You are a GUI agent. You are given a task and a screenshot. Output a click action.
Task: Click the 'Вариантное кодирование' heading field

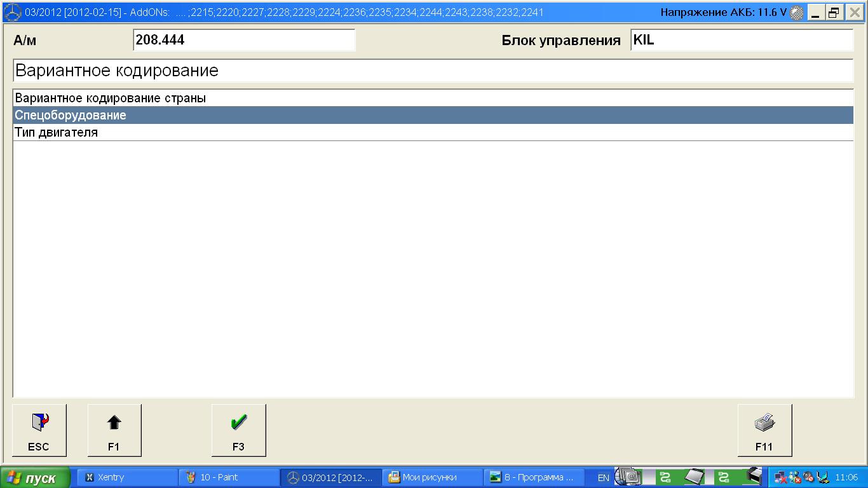433,71
